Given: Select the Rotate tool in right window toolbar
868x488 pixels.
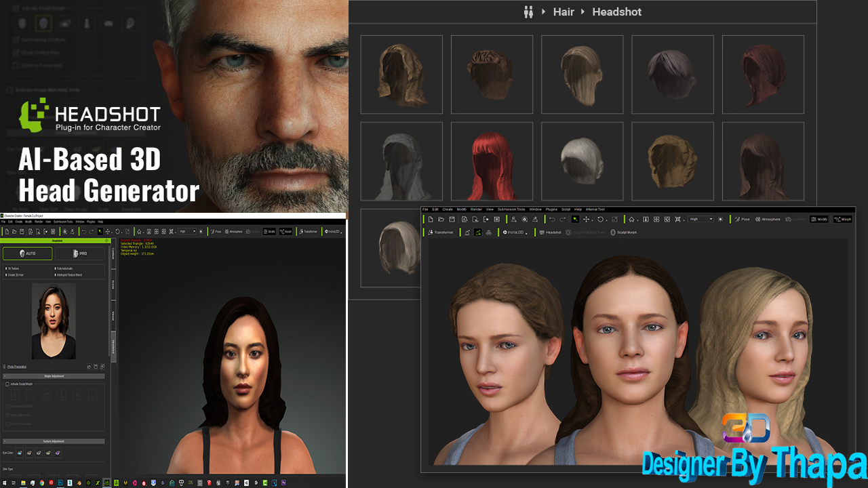Looking at the screenshot, I should coord(600,219).
